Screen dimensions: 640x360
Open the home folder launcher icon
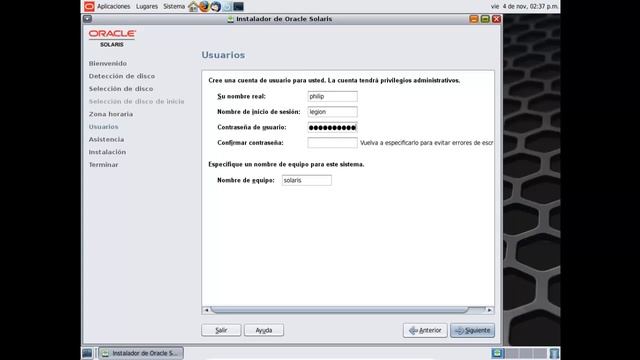pos(193,6)
